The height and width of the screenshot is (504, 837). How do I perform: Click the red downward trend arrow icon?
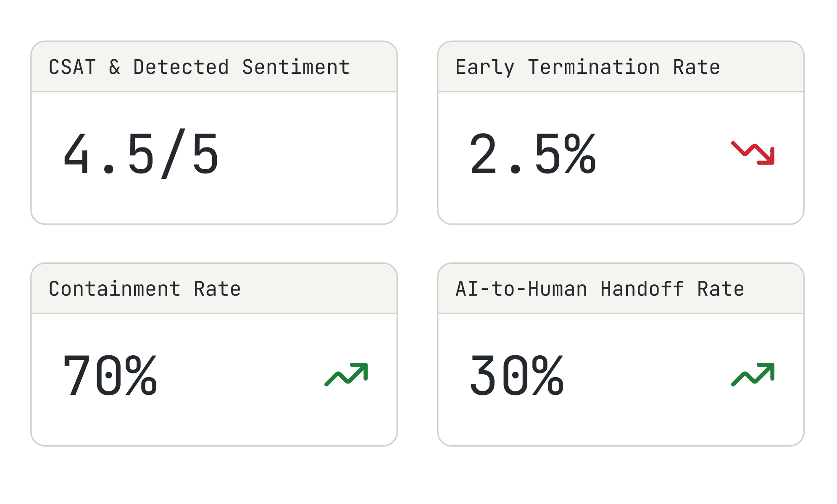click(x=753, y=153)
